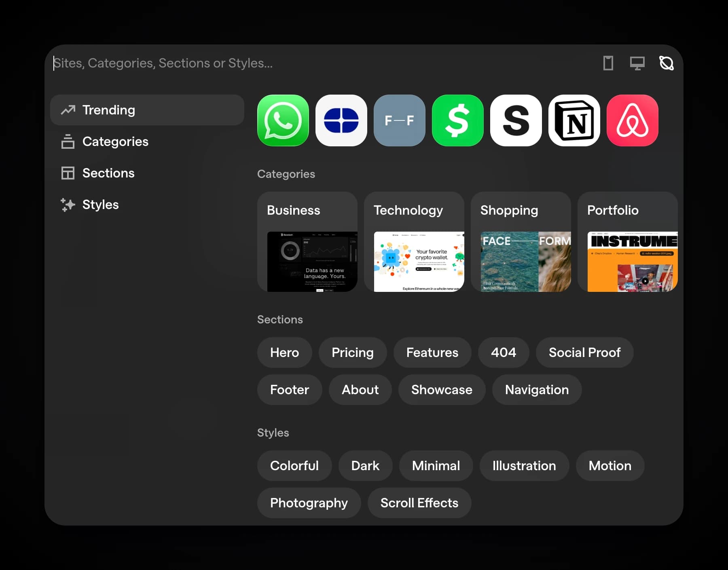
Task: Choose the Showcase section chip
Action: (442, 390)
